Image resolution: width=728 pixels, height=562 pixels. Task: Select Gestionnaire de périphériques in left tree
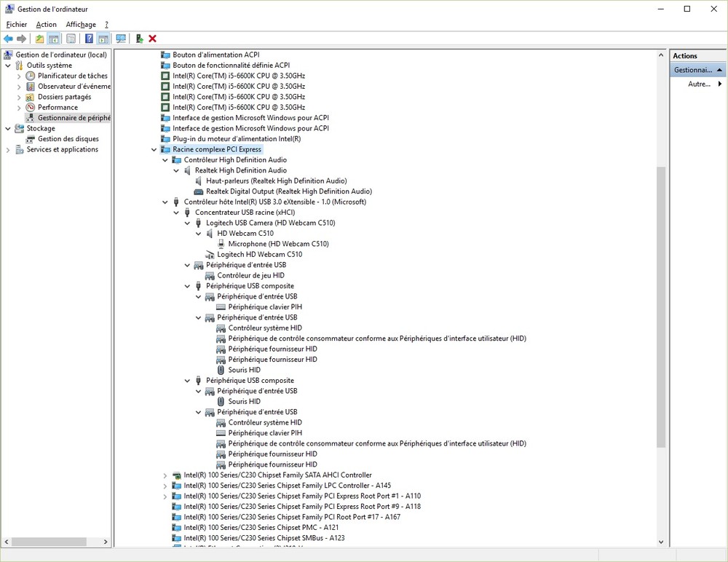(x=74, y=118)
